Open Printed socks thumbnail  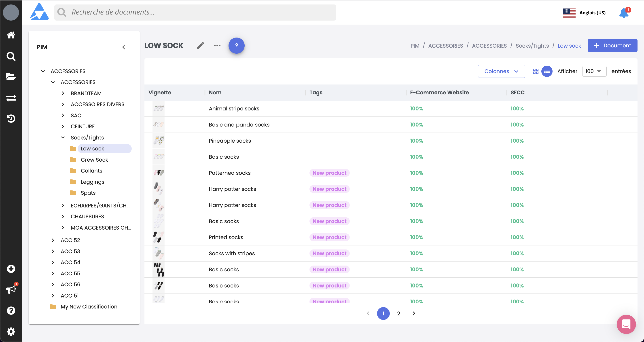click(x=159, y=237)
